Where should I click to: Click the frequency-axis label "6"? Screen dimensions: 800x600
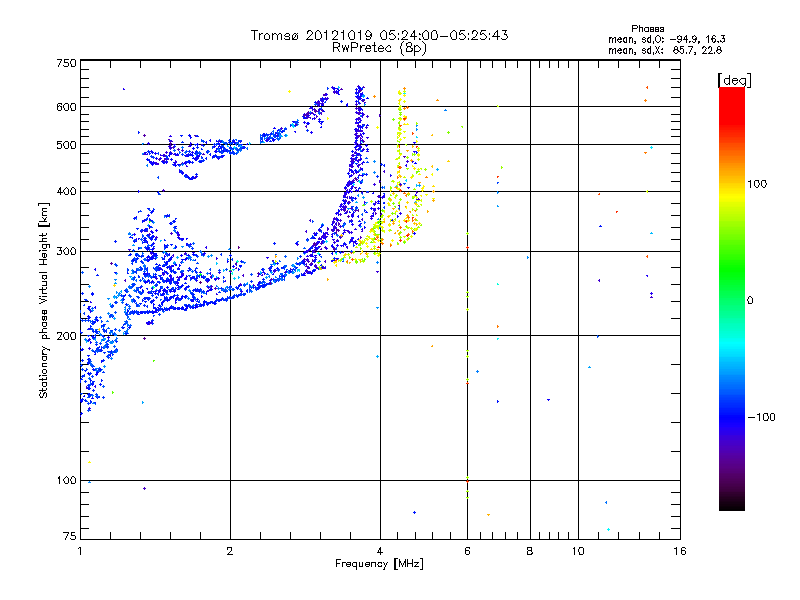coord(467,551)
